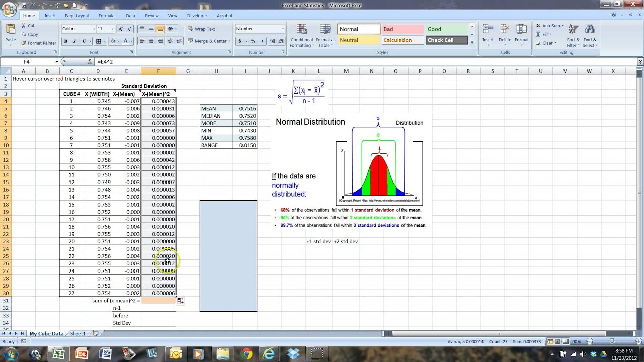The image size is (644, 362).
Task: Toggle Align Text Left
Action: coord(142,41)
